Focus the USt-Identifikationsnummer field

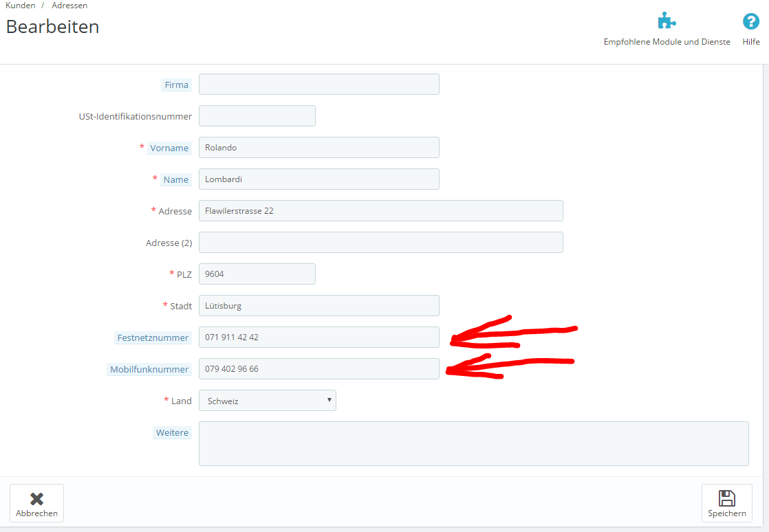click(x=257, y=115)
